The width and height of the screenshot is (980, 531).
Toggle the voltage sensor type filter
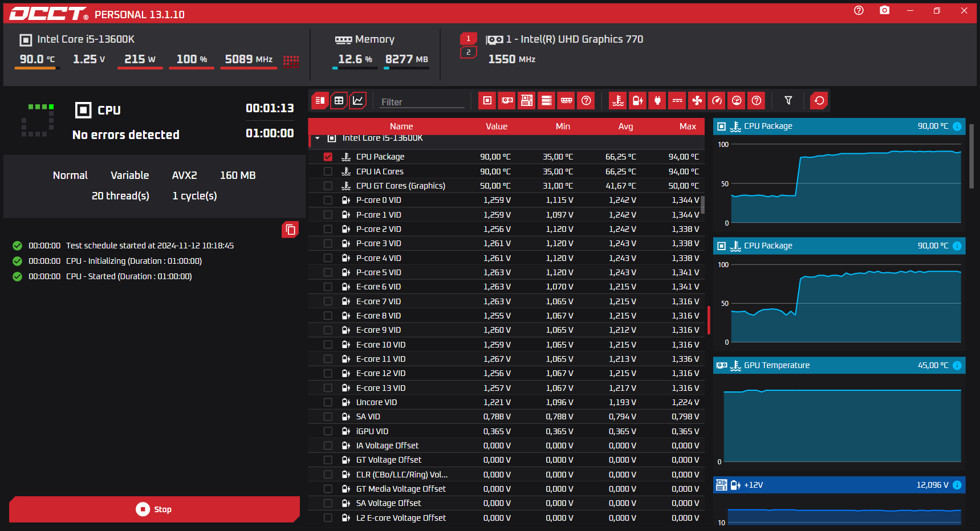click(637, 101)
